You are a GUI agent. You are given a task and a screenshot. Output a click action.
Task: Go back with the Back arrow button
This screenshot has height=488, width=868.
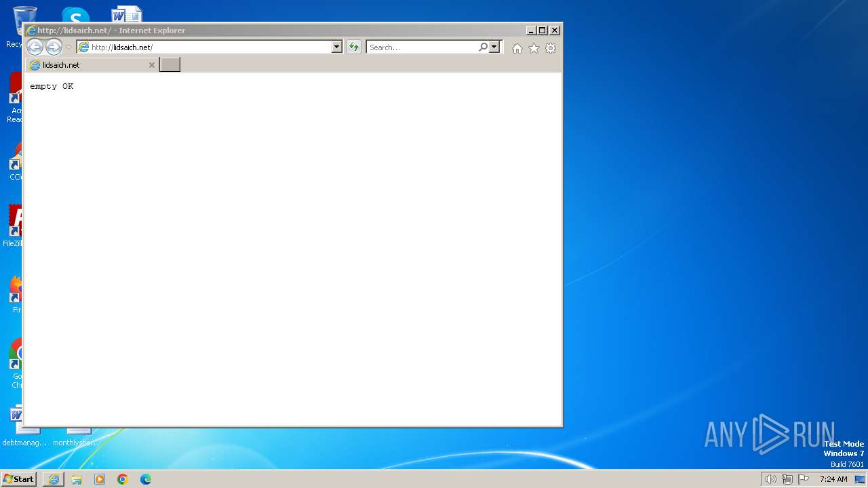pos(35,47)
